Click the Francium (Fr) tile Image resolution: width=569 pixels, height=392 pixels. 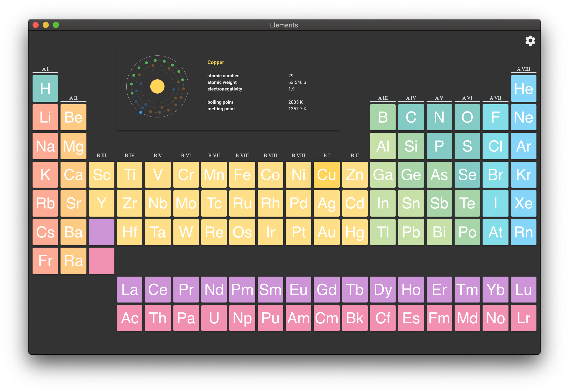45,261
